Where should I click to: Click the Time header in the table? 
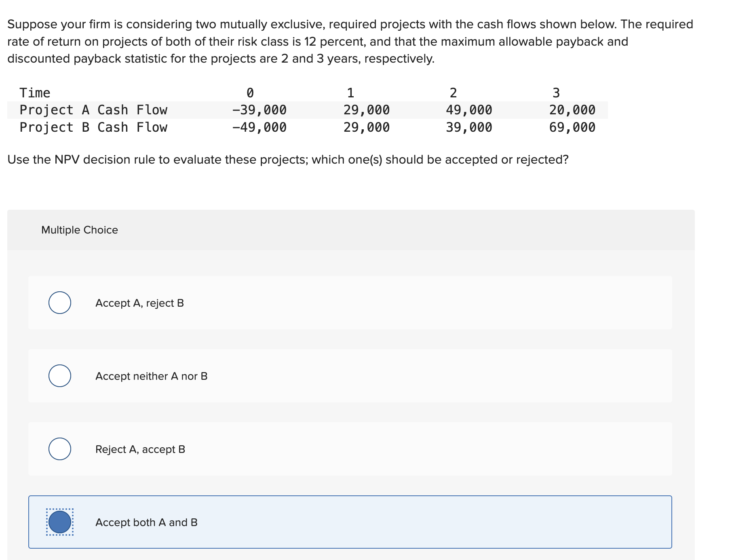click(x=35, y=93)
